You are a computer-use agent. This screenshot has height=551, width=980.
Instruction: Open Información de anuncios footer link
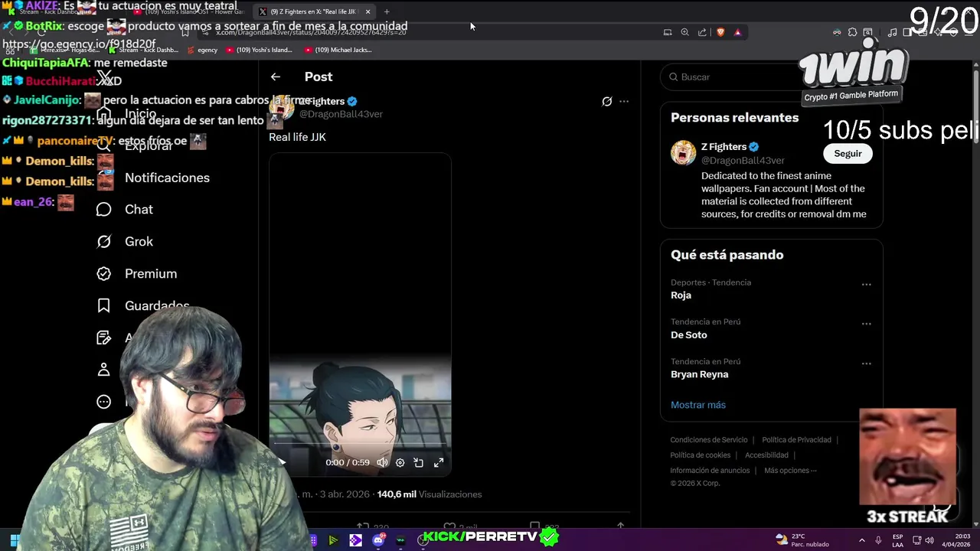pos(710,471)
